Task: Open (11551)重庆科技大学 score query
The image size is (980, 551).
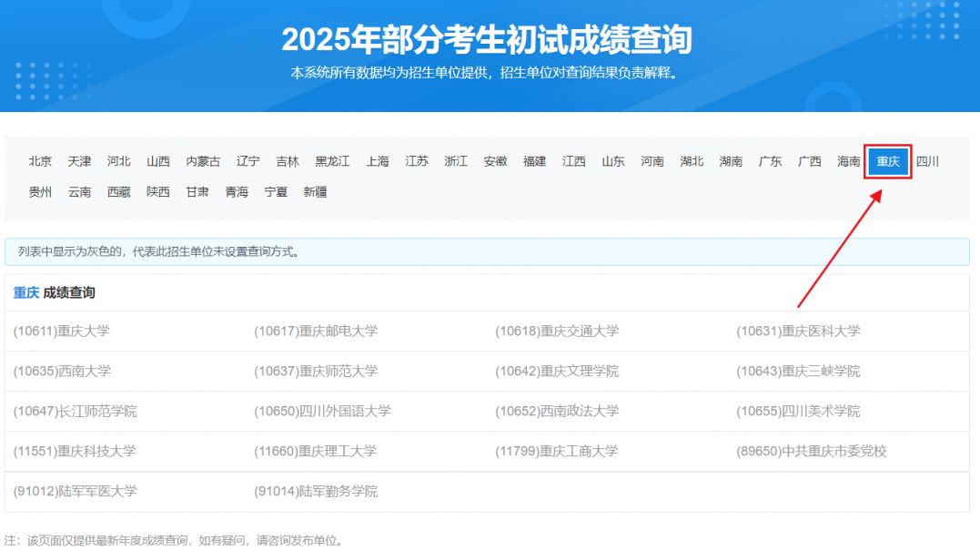Action: pyautogui.click(x=75, y=451)
